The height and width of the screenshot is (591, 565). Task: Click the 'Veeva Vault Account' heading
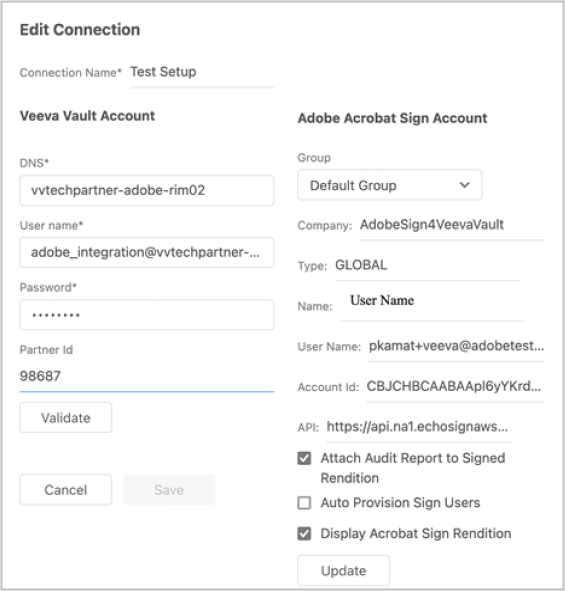click(x=87, y=116)
